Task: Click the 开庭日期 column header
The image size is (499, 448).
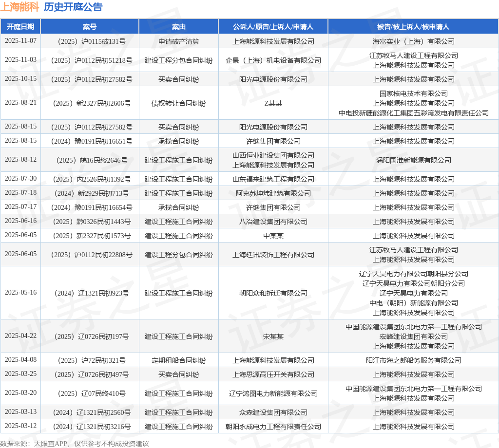Action: pos(20,27)
